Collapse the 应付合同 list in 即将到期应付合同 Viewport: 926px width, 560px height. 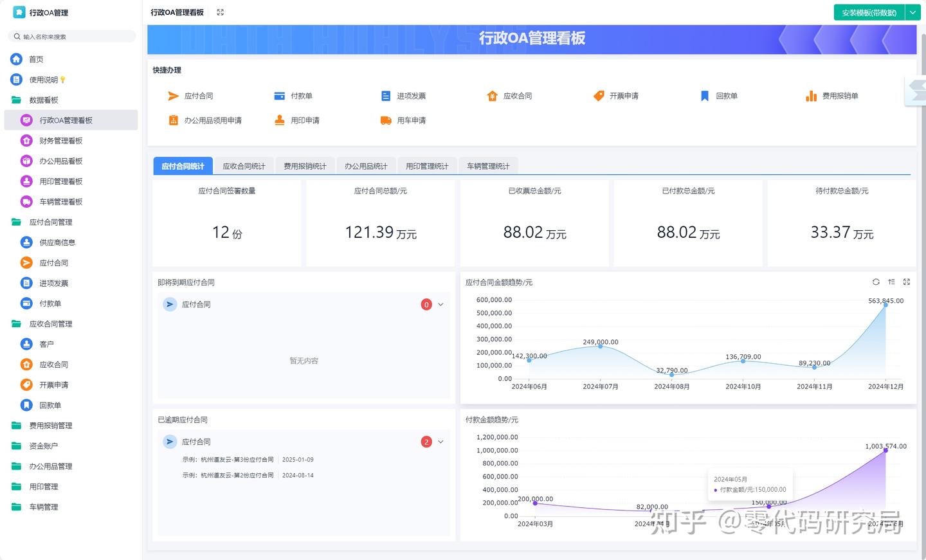tap(440, 304)
